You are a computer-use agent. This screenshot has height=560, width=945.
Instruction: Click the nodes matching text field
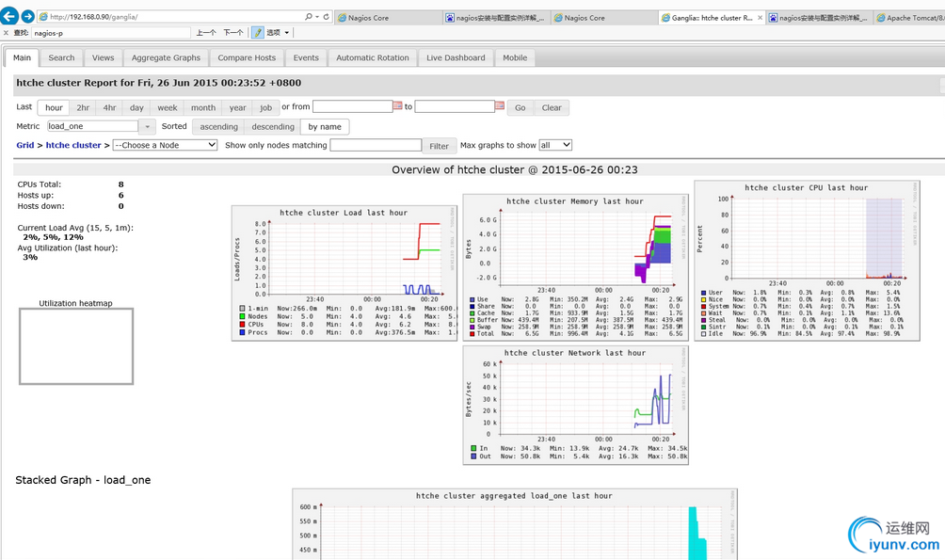376,145
